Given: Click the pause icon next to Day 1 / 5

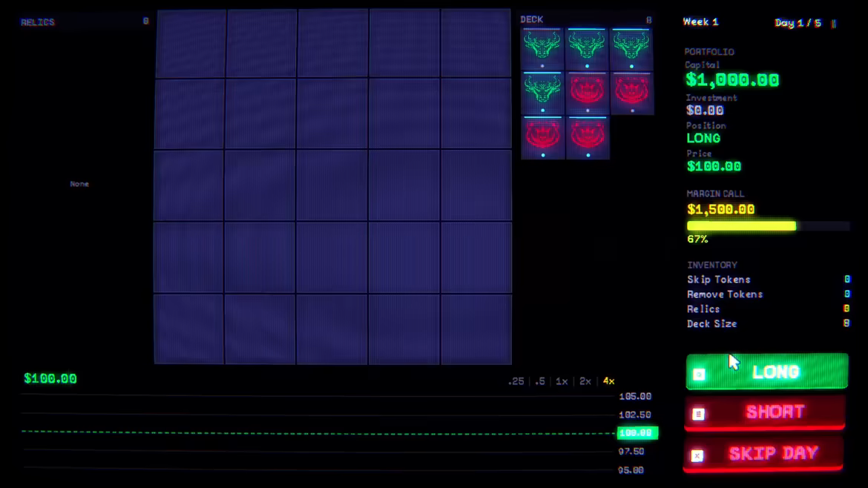Looking at the screenshot, I should 834,23.
